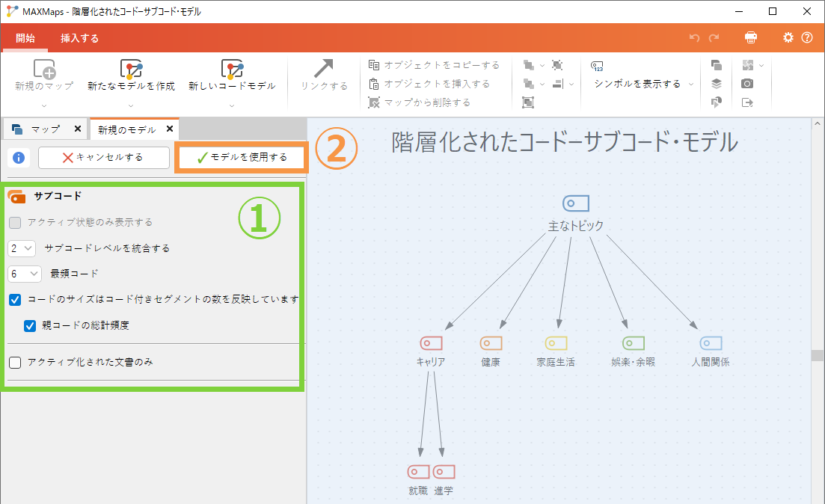Expand the 新しいコードモデル dropdown arrow
The height and width of the screenshot is (504, 825).
[232, 105]
